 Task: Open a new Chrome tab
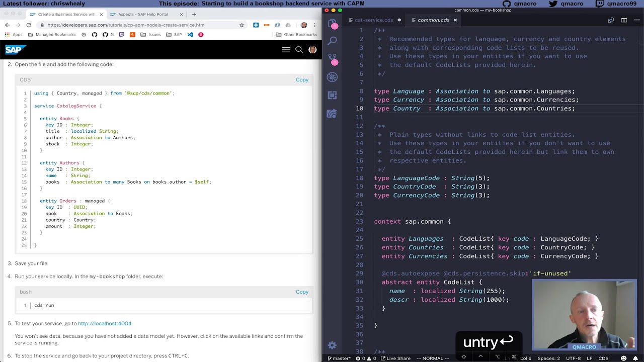194,14
